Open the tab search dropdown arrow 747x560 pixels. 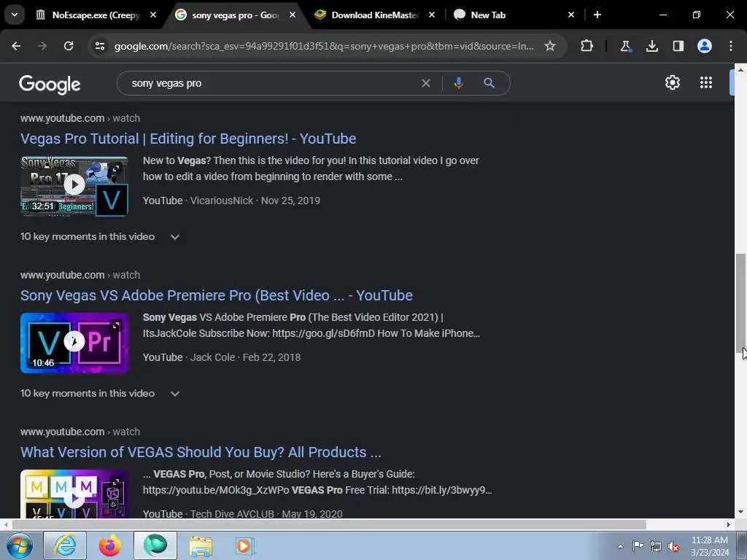[x=15, y=15]
